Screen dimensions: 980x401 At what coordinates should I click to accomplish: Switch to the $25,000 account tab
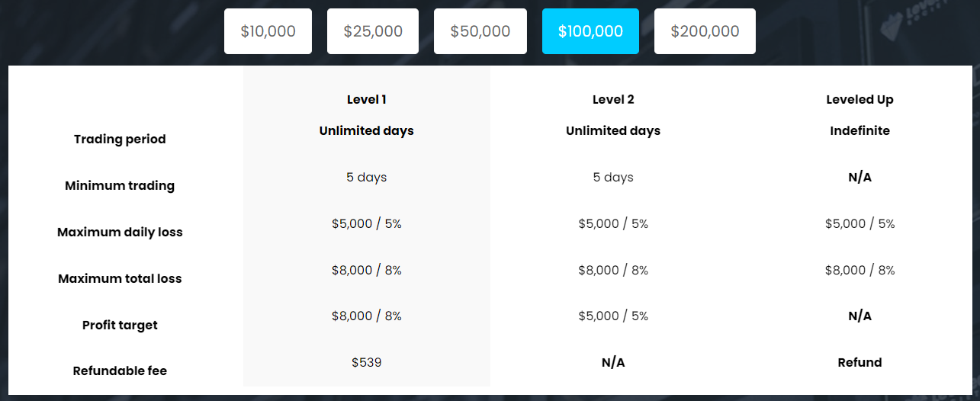click(x=373, y=31)
